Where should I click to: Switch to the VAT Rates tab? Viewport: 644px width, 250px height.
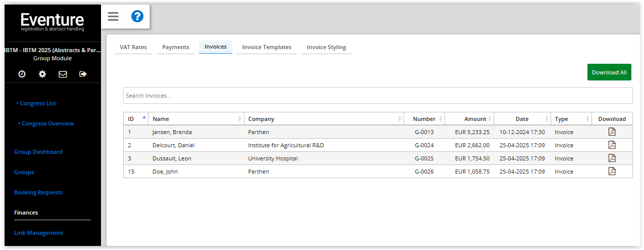[133, 47]
